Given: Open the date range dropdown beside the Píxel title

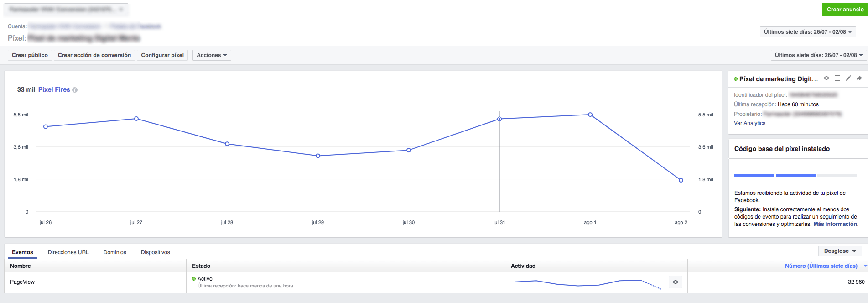Looking at the screenshot, I should coord(808,32).
